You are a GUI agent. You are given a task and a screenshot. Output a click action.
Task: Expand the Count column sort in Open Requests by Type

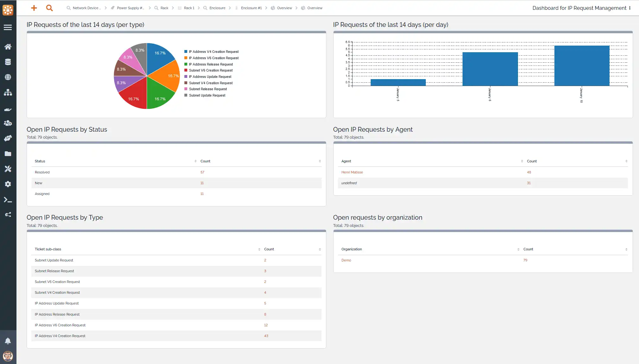pyautogui.click(x=319, y=249)
